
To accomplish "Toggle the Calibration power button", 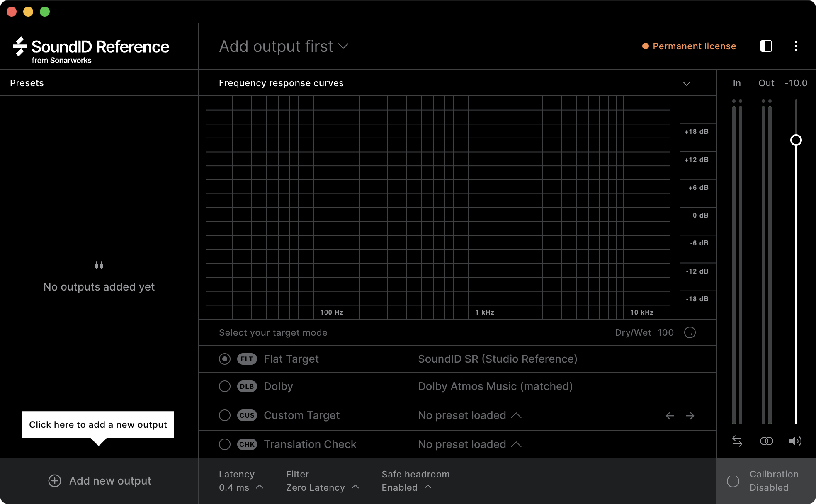I will tap(733, 481).
